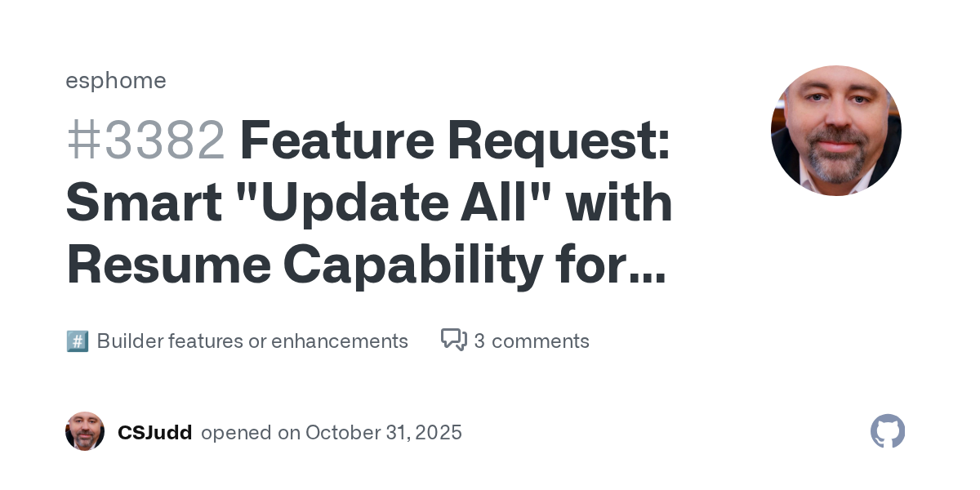Select issue number #3382
980x490 pixels.
click(x=145, y=140)
